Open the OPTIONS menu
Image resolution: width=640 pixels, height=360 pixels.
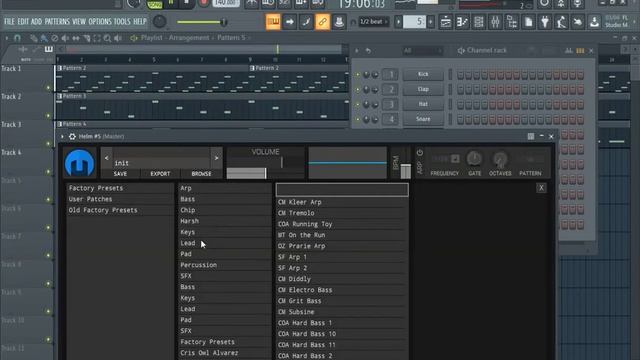[x=100, y=21]
